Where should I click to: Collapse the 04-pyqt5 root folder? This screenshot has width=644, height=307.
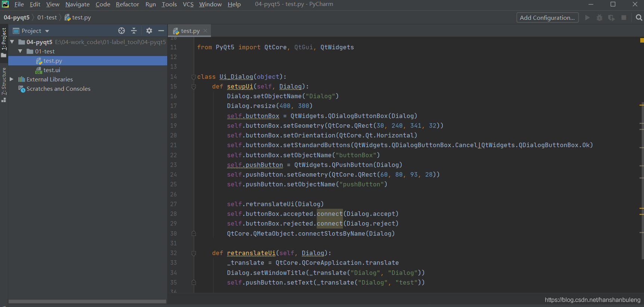click(x=12, y=42)
